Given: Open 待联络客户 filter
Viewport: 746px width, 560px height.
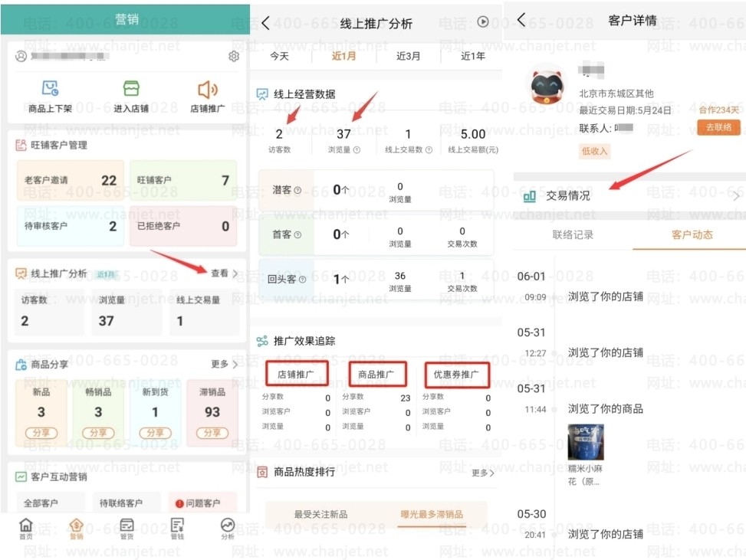Looking at the screenshot, I should (126, 503).
